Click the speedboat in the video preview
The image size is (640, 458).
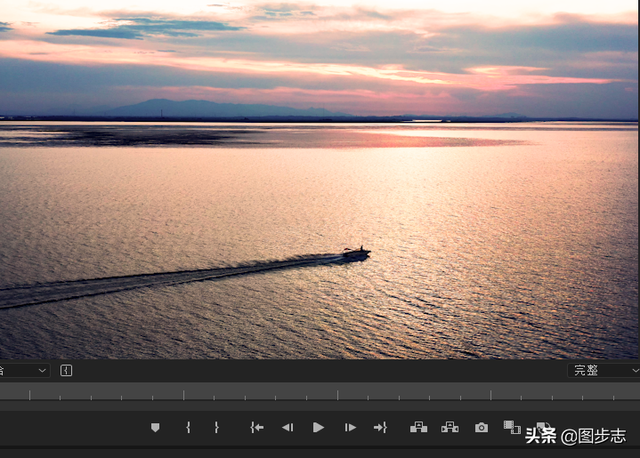pyautogui.click(x=355, y=254)
